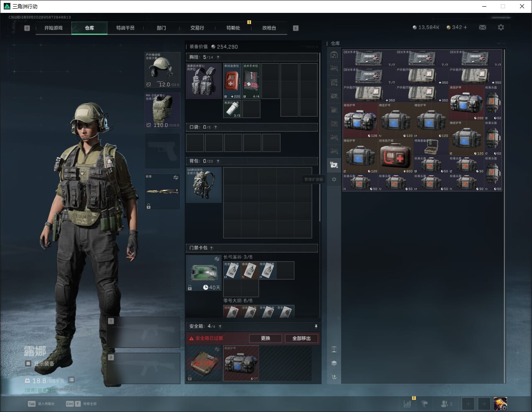Viewport: 532px width, 412px height.
Task: Toggle the 显示装备 checkbox
Action: pos(28,363)
